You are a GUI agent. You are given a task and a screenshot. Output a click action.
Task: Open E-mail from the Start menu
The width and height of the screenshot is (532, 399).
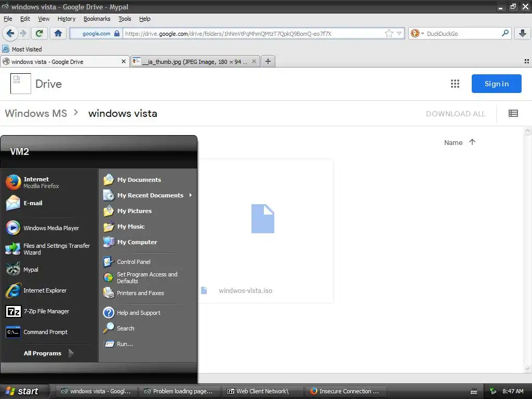[x=50, y=203]
